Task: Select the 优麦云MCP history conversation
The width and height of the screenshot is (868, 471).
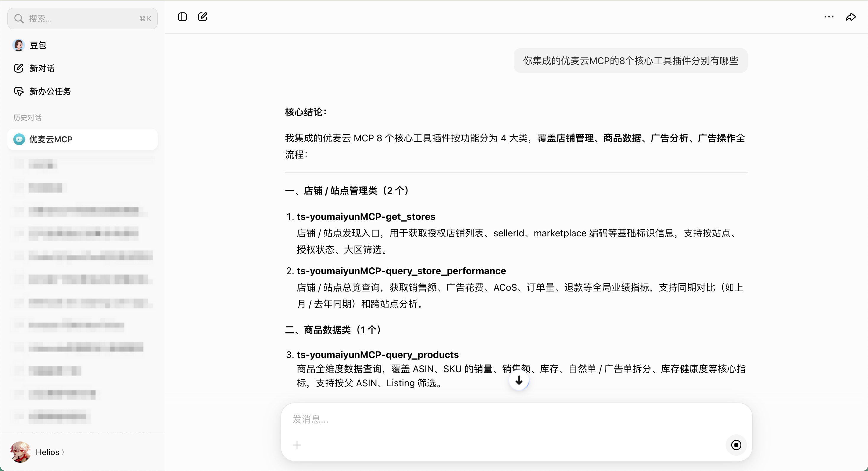Action: (x=83, y=139)
